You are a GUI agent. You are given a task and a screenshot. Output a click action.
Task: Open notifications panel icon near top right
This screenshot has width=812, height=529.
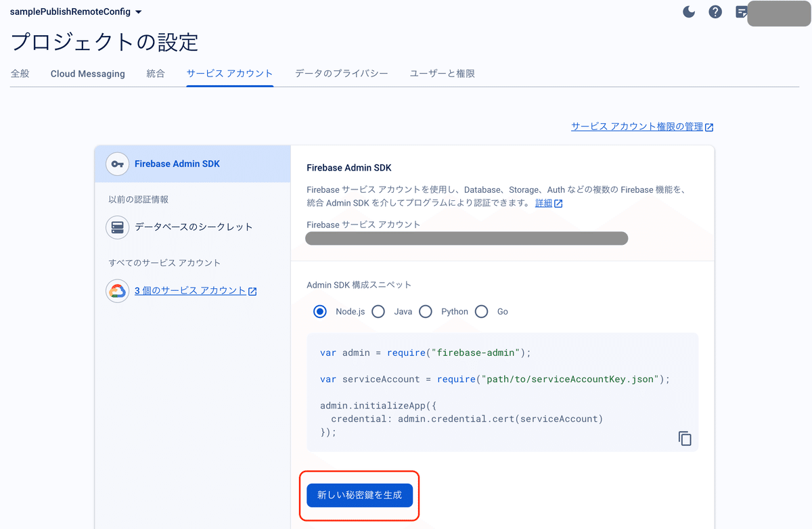[740, 11]
